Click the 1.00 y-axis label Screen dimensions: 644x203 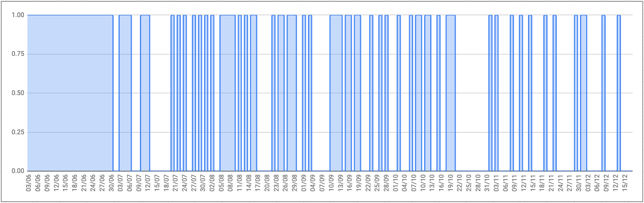[18, 15]
